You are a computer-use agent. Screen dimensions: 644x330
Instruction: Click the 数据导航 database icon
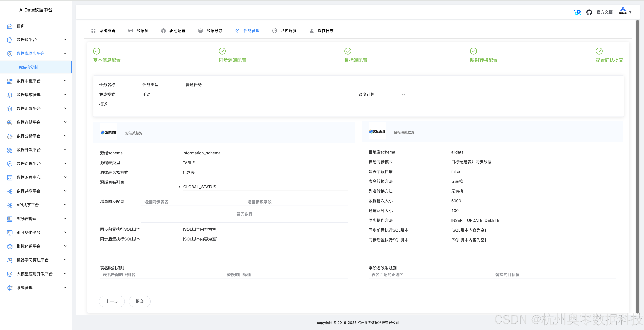click(x=201, y=31)
